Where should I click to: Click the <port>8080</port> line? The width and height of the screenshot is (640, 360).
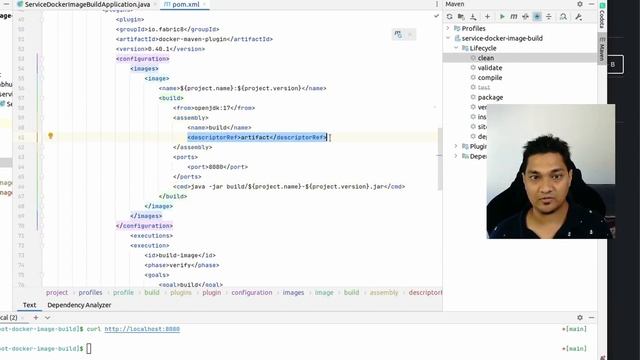[x=218, y=167]
